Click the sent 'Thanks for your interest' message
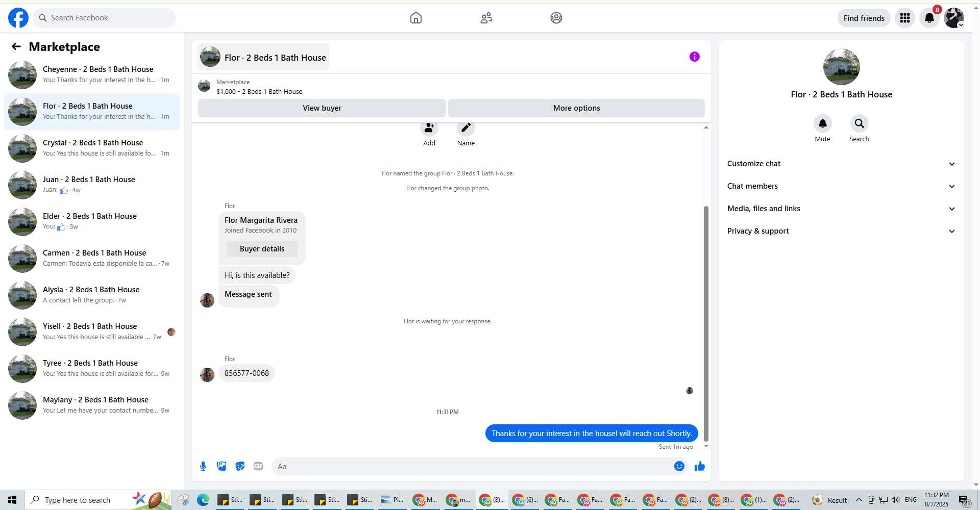980x510 pixels. [592, 433]
